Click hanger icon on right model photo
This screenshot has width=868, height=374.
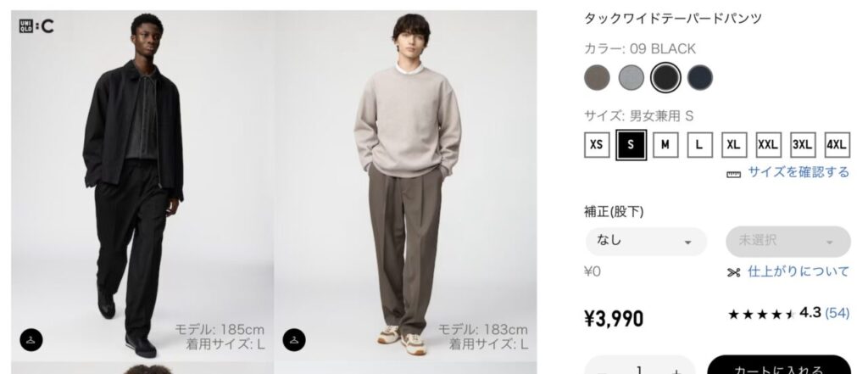pyautogui.click(x=294, y=339)
